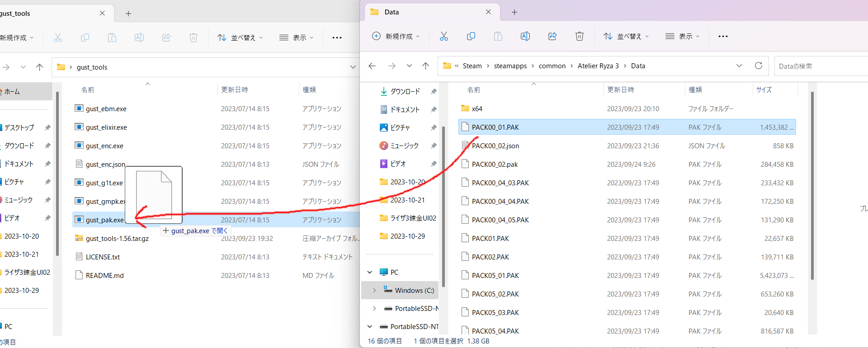The height and width of the screenshot is (348, 868).
Task: Open address bar history dropdown in Data window
Action: (739, 66)
